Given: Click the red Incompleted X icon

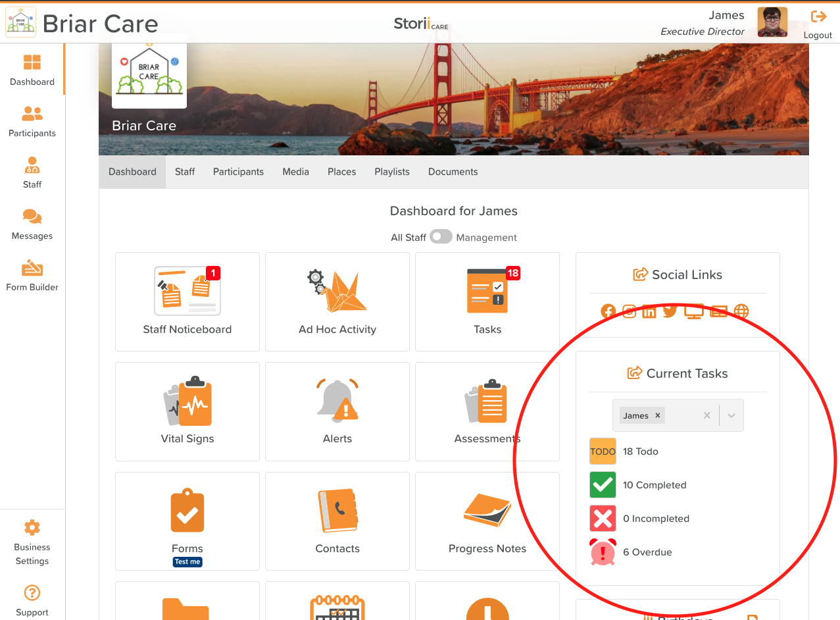Looking at the screenshot, I should click(x=603, y=519).
